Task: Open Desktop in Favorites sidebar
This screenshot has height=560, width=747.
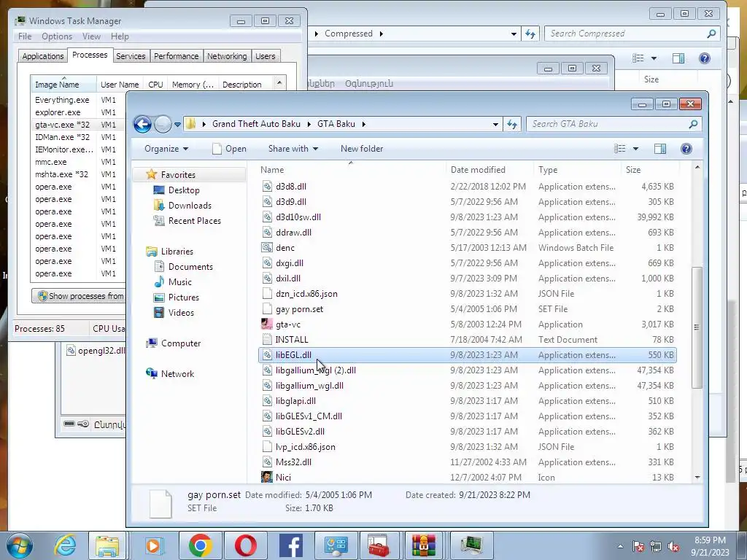Action: pyautogui.click(x=184, y=190)
